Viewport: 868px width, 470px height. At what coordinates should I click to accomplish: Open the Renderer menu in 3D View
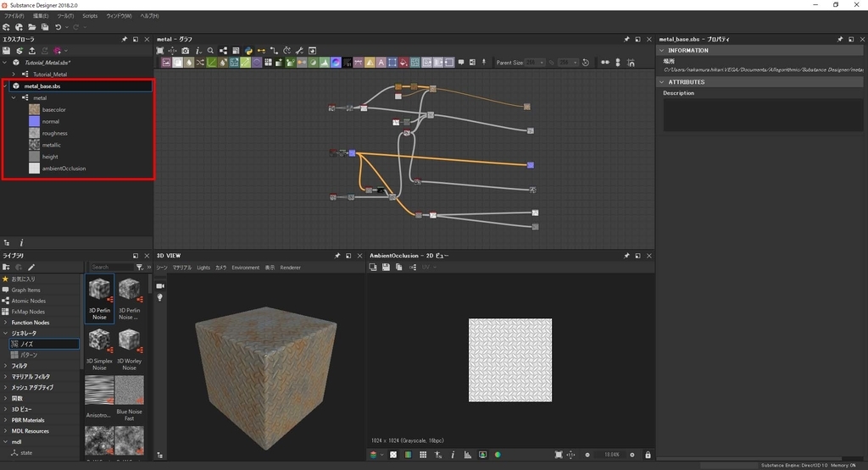(x=291, y=268)
